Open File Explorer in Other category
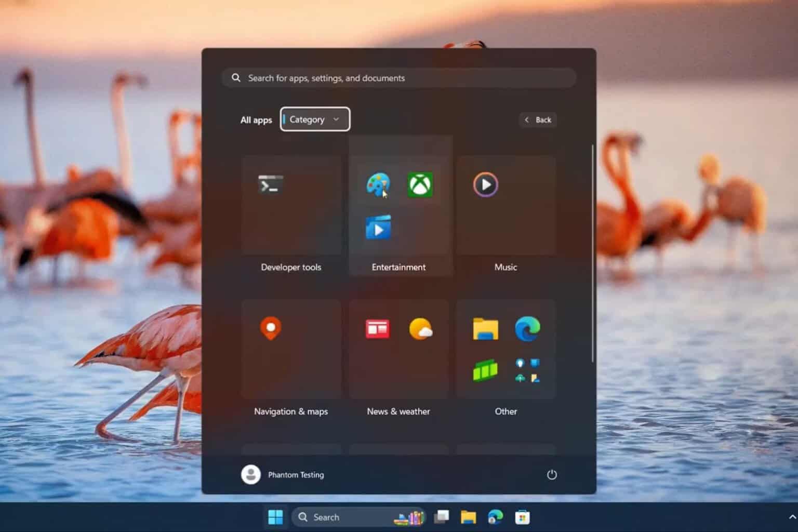 486,329
